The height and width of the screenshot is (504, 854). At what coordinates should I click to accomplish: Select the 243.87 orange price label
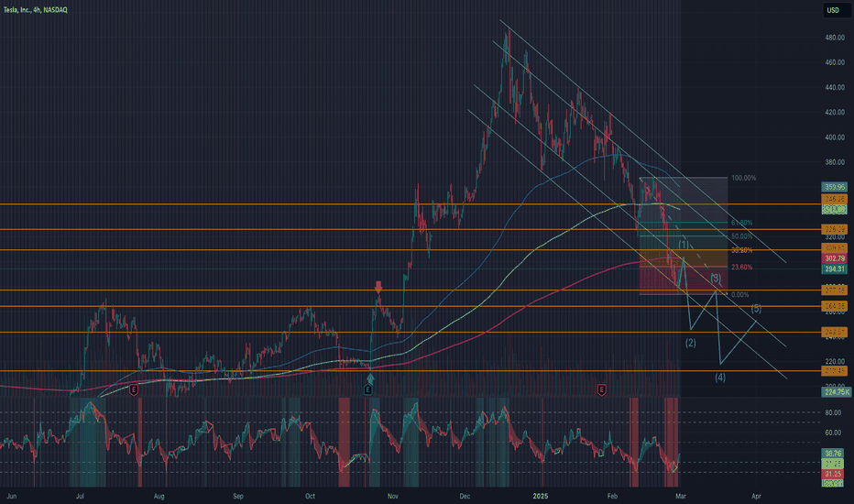click(835, 332)
